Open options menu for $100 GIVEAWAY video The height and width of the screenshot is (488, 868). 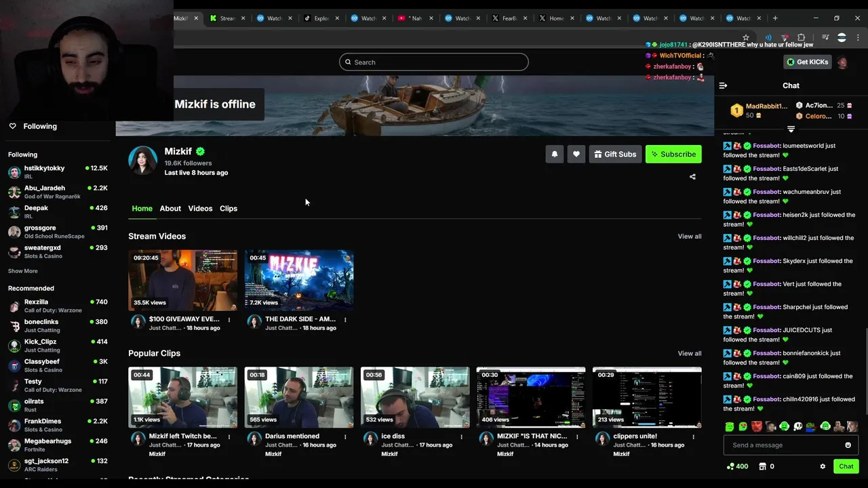click(229, 319)
